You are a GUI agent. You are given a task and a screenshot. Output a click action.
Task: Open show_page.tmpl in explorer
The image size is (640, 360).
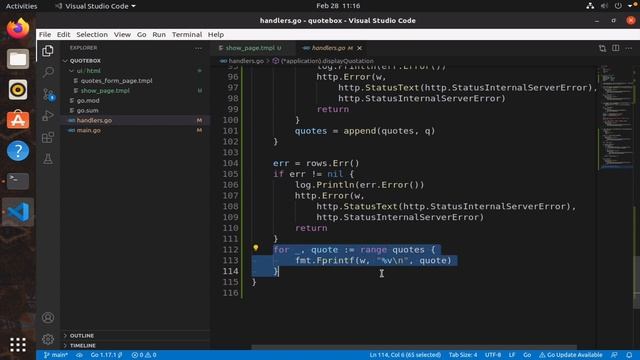point(105,91)
